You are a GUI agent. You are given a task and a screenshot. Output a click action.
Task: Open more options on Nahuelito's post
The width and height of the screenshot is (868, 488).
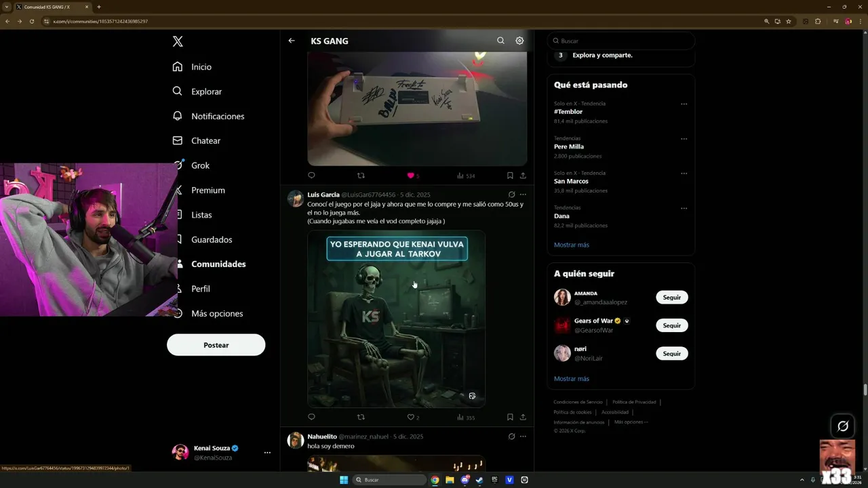point(523,436)
